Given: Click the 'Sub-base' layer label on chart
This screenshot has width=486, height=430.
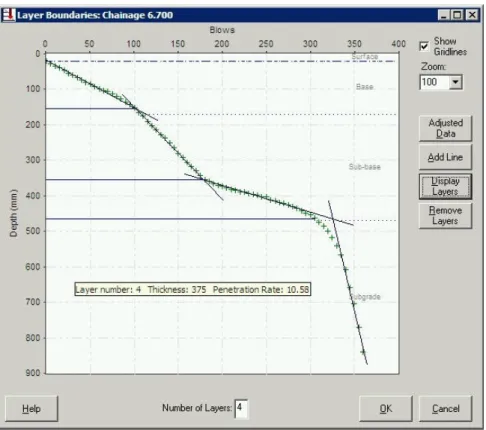Looking at the screenshot, I should point(365,167).
